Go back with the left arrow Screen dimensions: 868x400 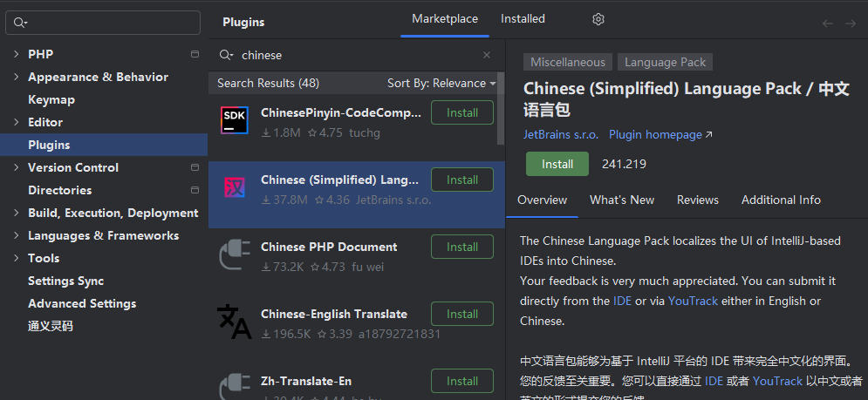coord(828,24)
